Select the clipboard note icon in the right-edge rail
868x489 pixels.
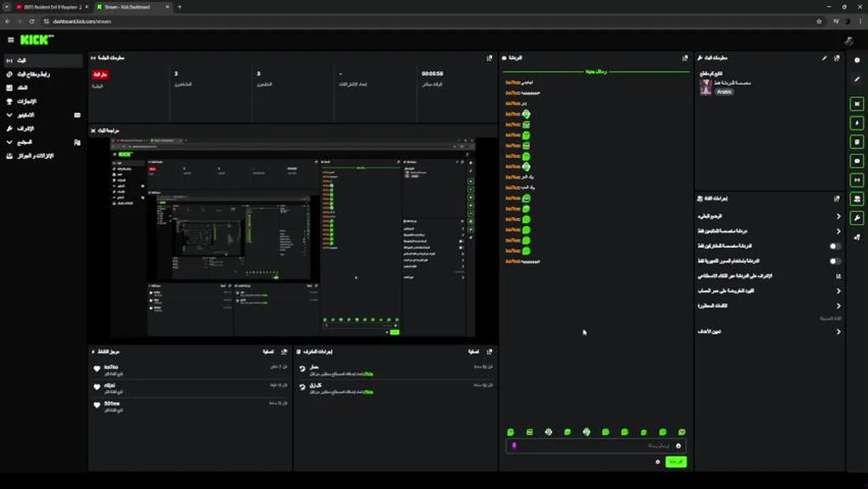pos(856,142)
